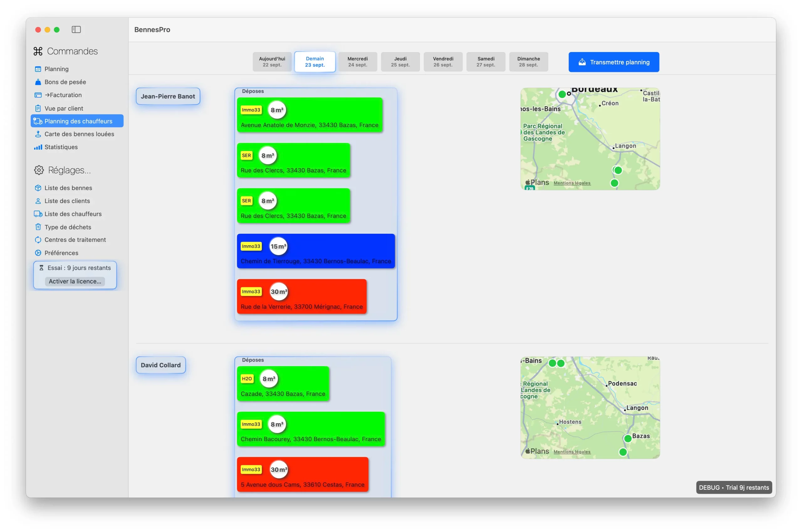Click the Activer la licence button

[75, 281]
